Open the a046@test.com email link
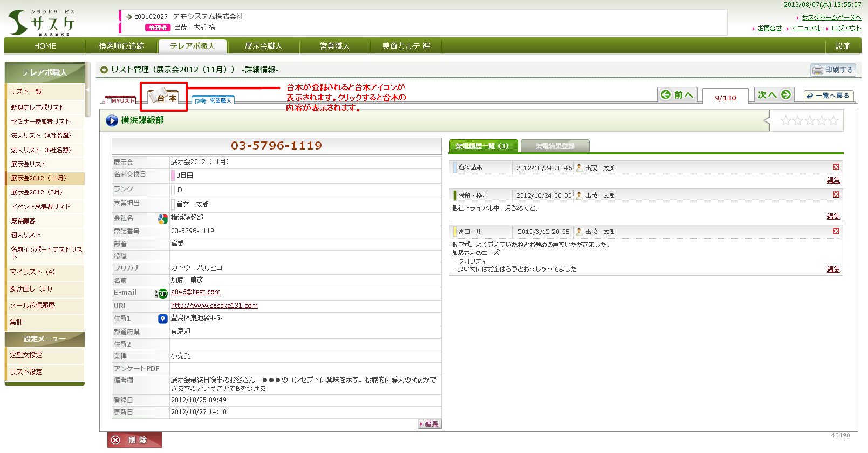This screenshot has width=868, height=453. (195, 292)
